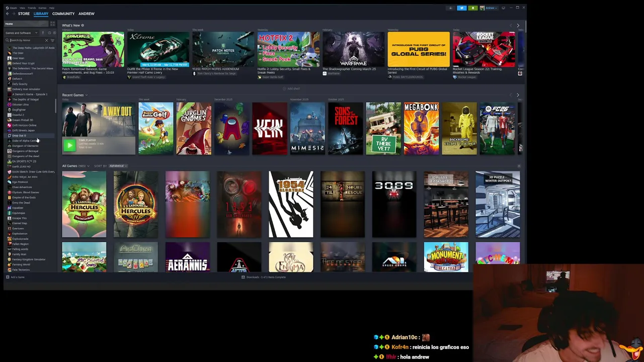Click the Home button in sidebar

tap(26, 24)
